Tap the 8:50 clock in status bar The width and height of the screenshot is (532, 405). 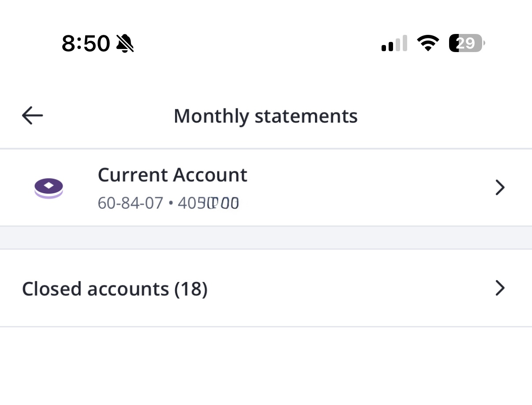click(86, 44)
